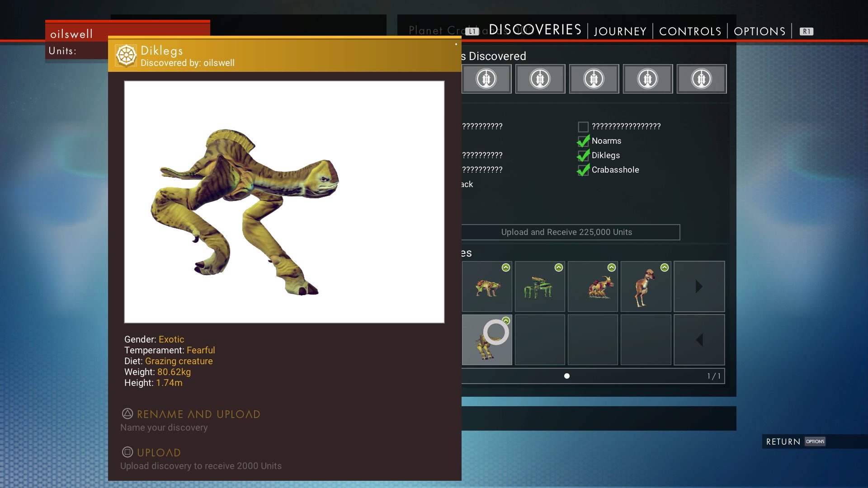The height and width of the screenshot is (488, 868).
Task: Check the unknown question-marks species checkbox
Action: coord(583,127)
